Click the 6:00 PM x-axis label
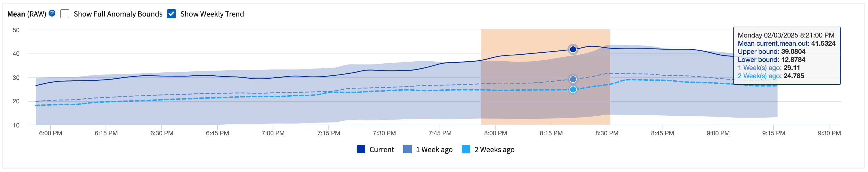 pyautogui.click(x=51, y=133)
